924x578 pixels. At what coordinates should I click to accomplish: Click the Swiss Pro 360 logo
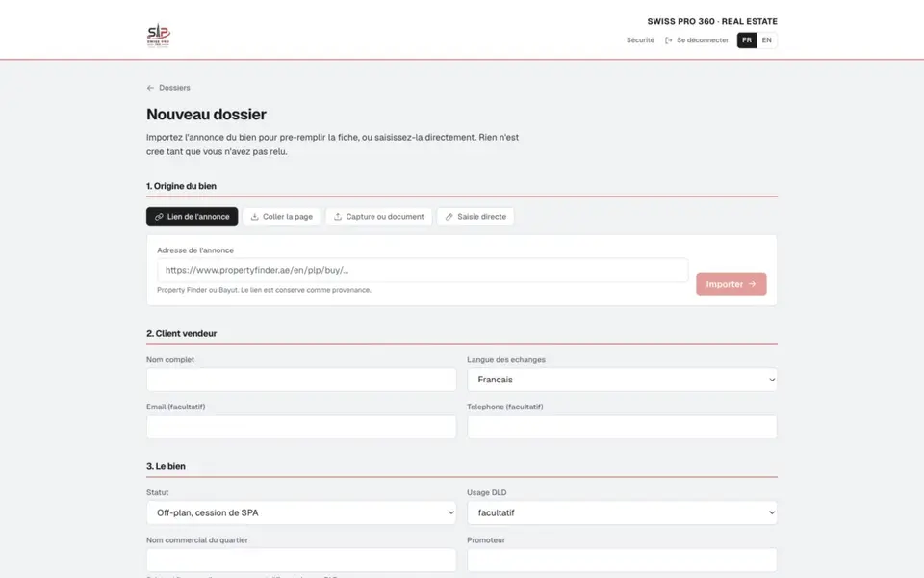pos(159,36)
